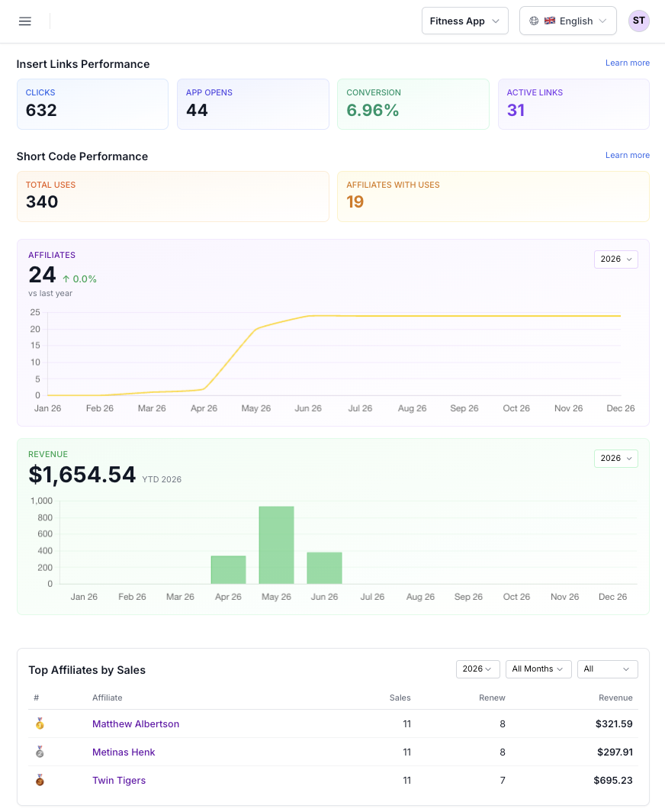Open Matthew Albertson's affiliate profile
665x812 pixels.
pos(136,724)
